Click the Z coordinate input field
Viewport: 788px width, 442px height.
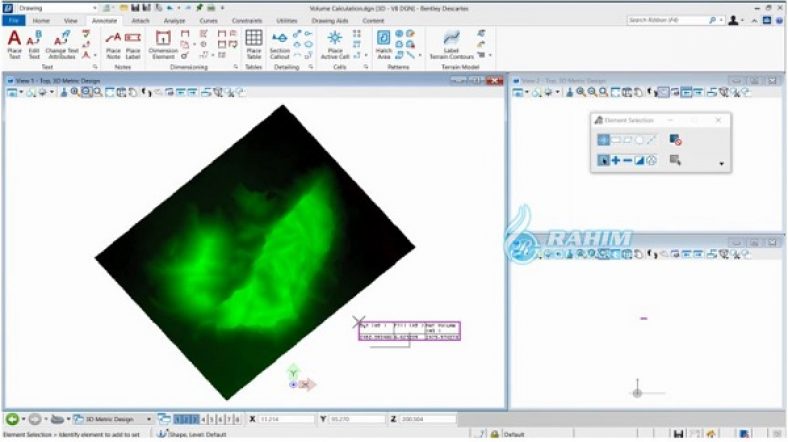click(x=427, y=419)
